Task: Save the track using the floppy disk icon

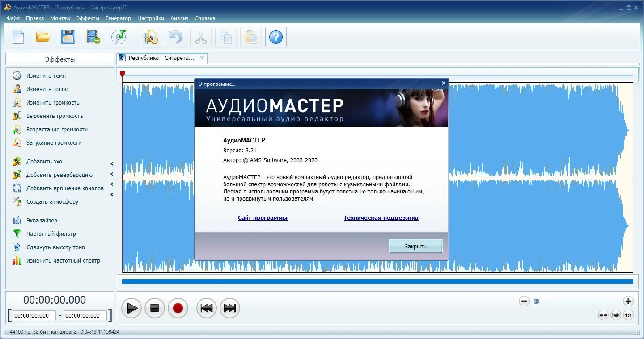Action: pos(68,37)
